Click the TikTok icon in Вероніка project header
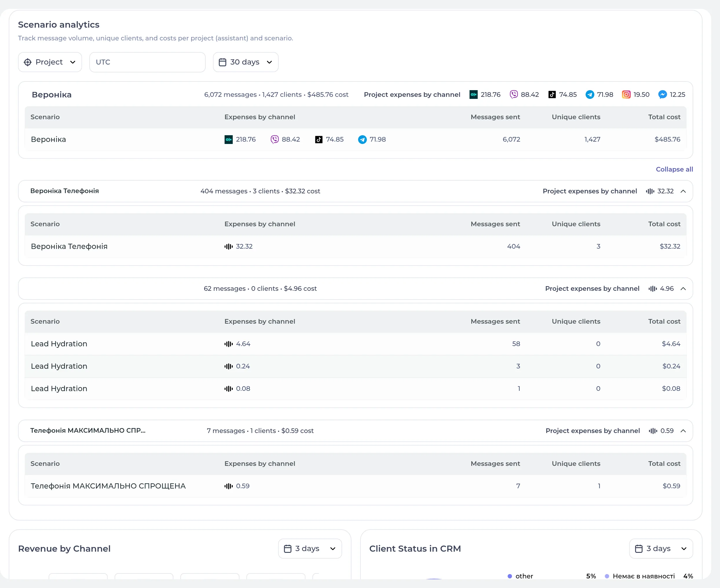 coord(552,95)
